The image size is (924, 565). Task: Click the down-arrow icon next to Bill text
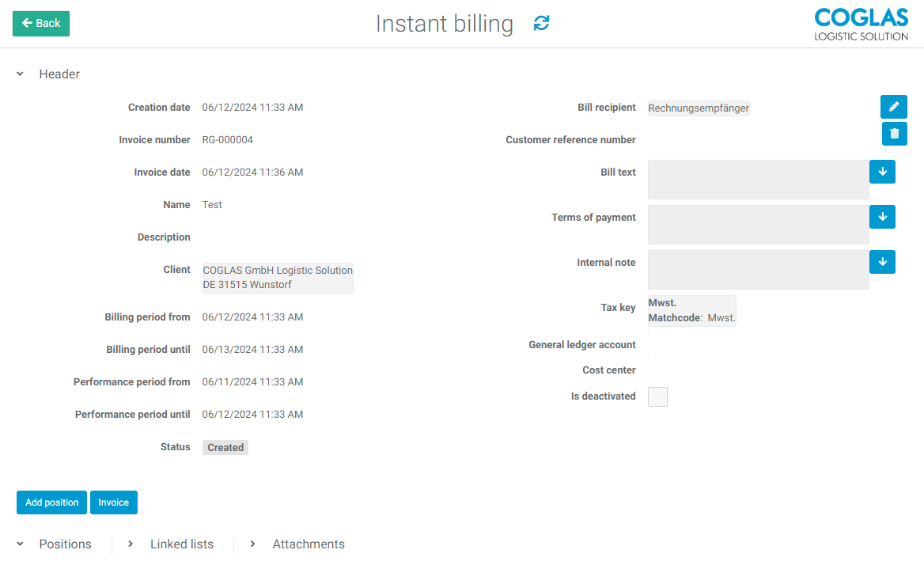tap(882, 172)
